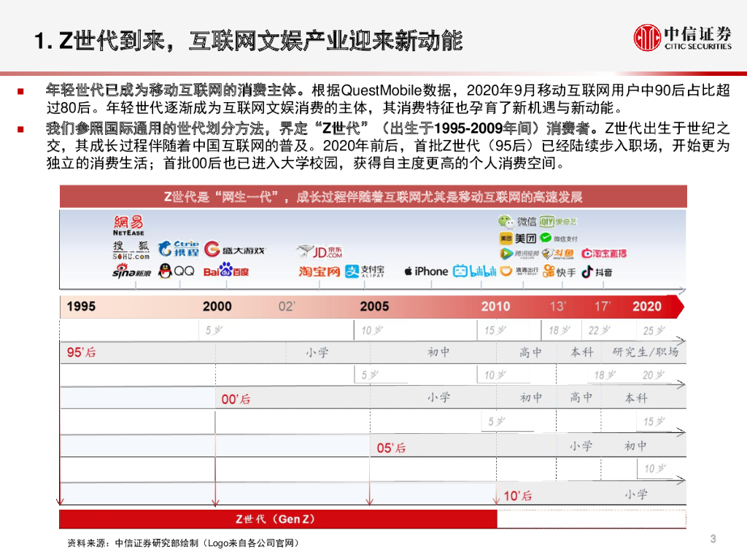Click the 25岁 age label
The image size is (747, 560).
(x=654, y=330)
